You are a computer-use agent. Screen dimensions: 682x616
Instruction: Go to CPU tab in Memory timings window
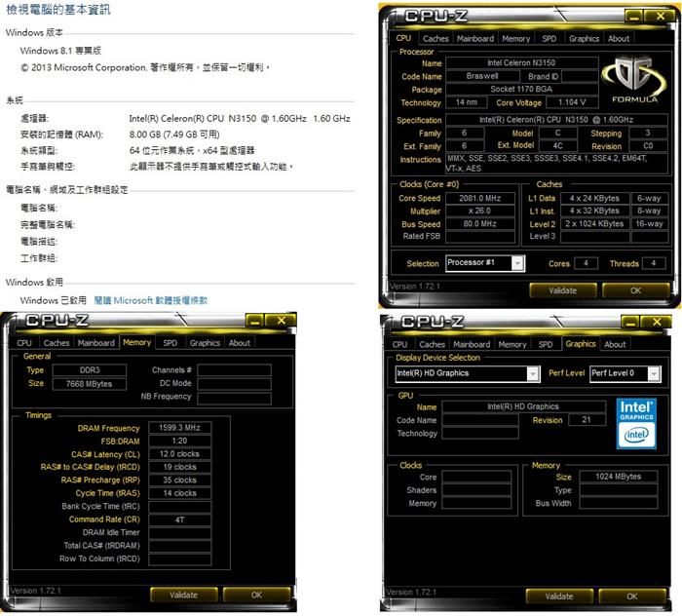click(x=24, y=343)
